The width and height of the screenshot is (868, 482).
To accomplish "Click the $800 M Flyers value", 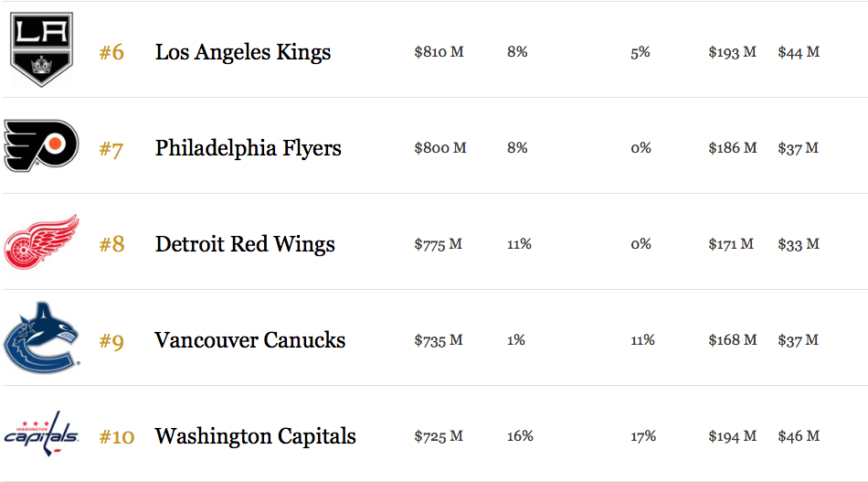I will [x=440, y=148].
